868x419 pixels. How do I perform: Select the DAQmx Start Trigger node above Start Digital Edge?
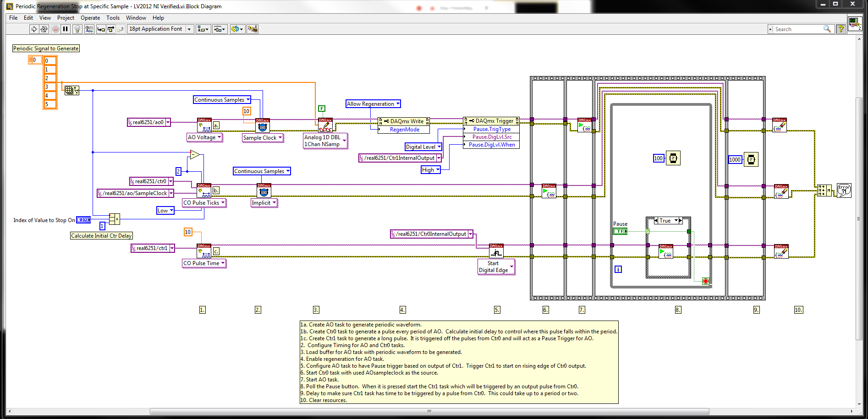[496, 251]
